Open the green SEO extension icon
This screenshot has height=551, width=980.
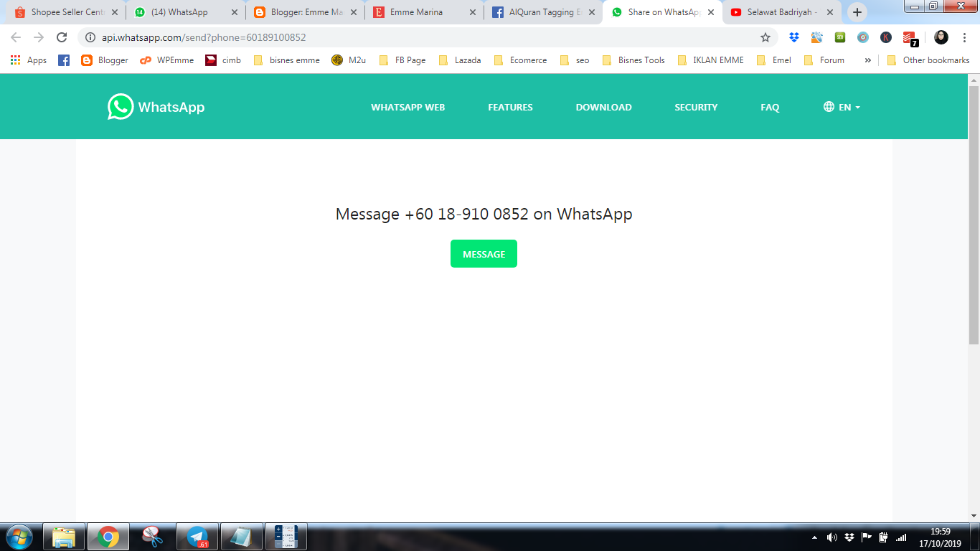[x=840, y=37]
